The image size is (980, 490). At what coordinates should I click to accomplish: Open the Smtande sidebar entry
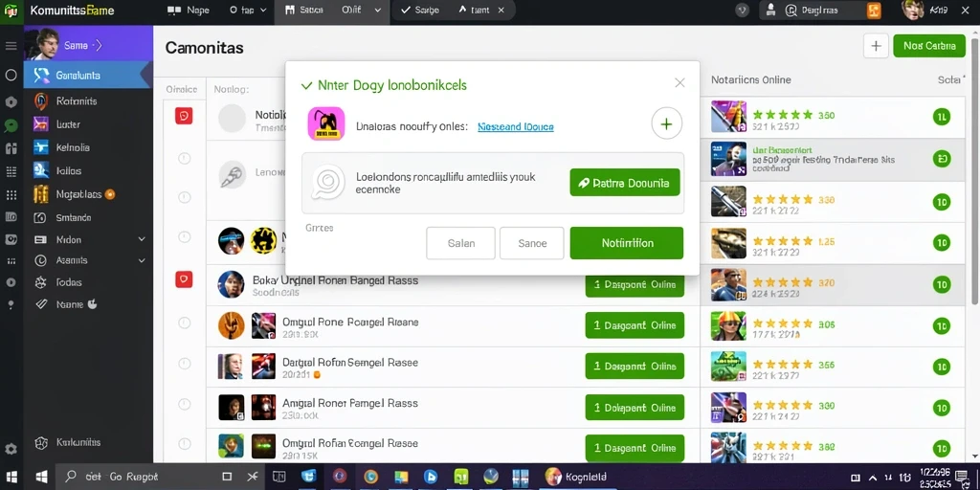pyautogui.click(x=88, y=217)
